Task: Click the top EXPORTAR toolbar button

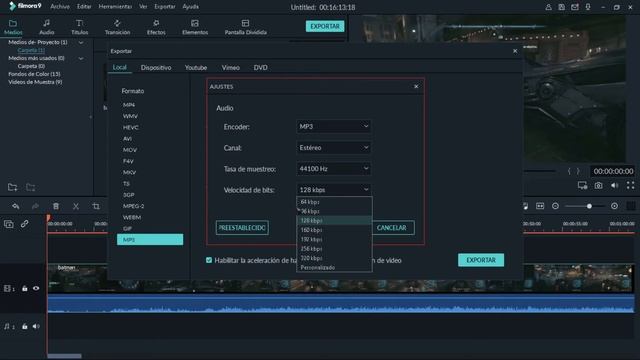Action: point(325,26)
